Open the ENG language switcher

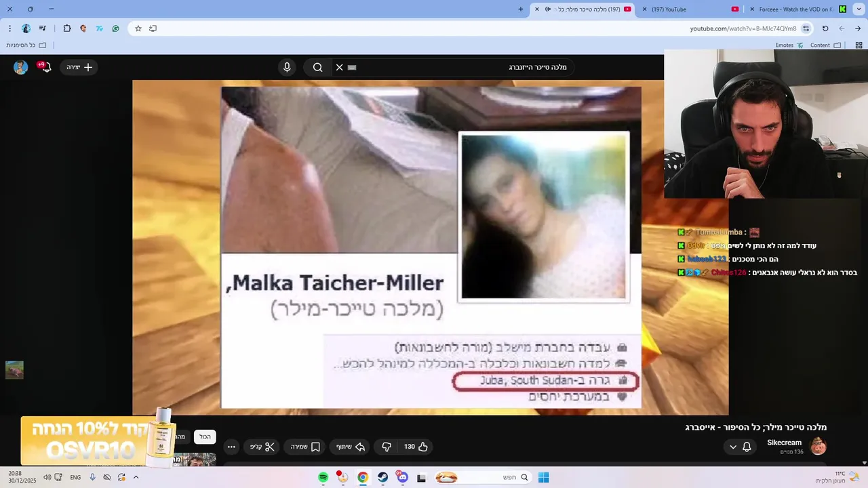click(x=75, y=477)
